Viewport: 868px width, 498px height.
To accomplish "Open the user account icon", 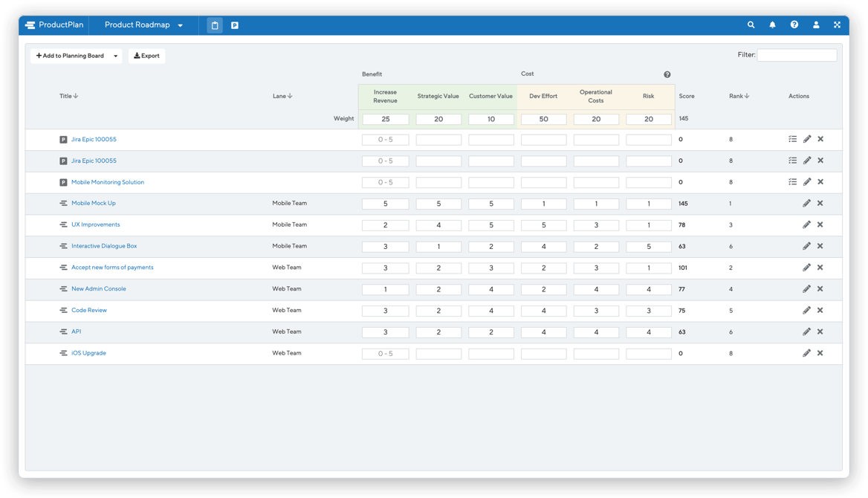I will click(x=816, y=25).
